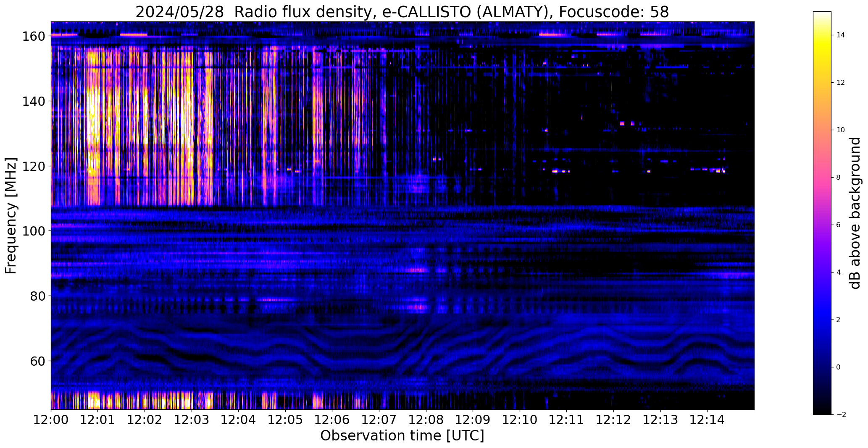Click the 12:06 time tick label

tap(332, 420)
